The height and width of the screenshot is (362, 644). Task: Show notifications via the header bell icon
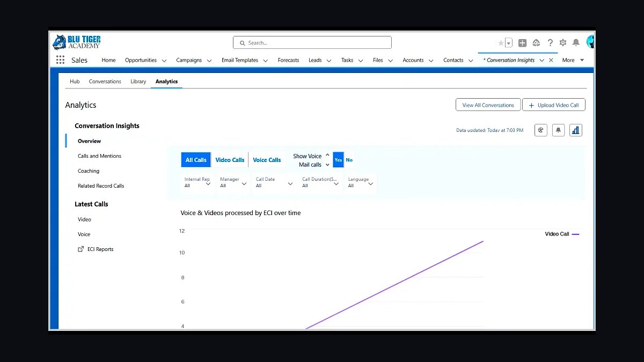[x=576, y=43]
